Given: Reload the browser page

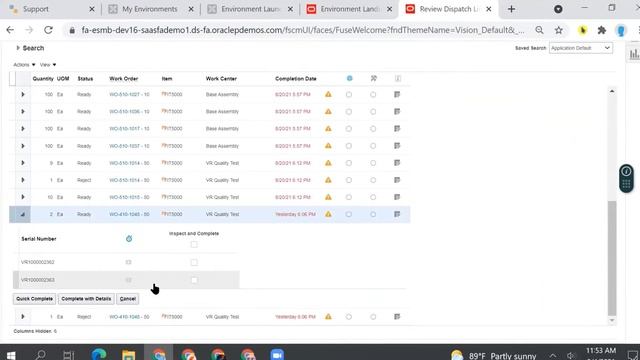Looking at the screenshot, I should [x=48, y=30].
